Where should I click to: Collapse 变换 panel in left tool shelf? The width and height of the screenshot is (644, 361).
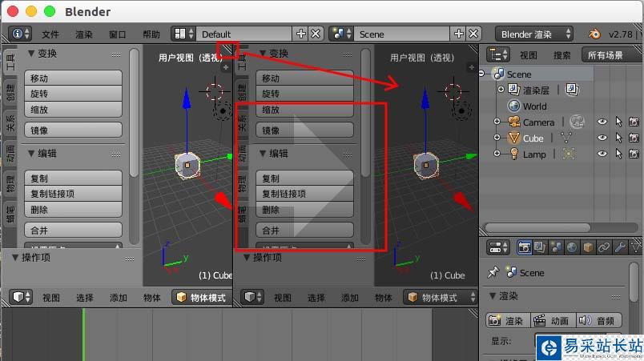(31, 54)
